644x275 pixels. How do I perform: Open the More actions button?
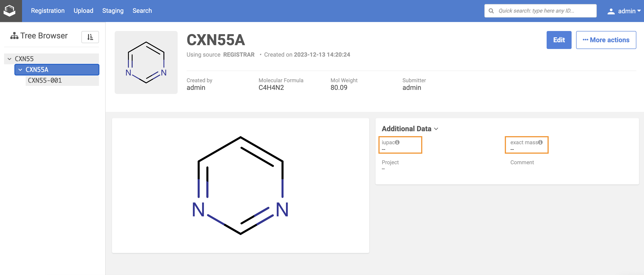[x=606, y=40]
